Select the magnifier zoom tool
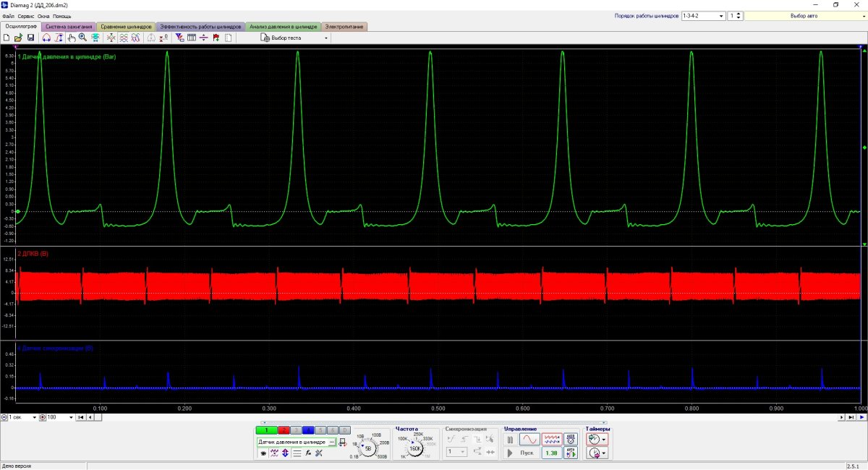Viewport: 868px width, 470px height. tap(83, 38)
